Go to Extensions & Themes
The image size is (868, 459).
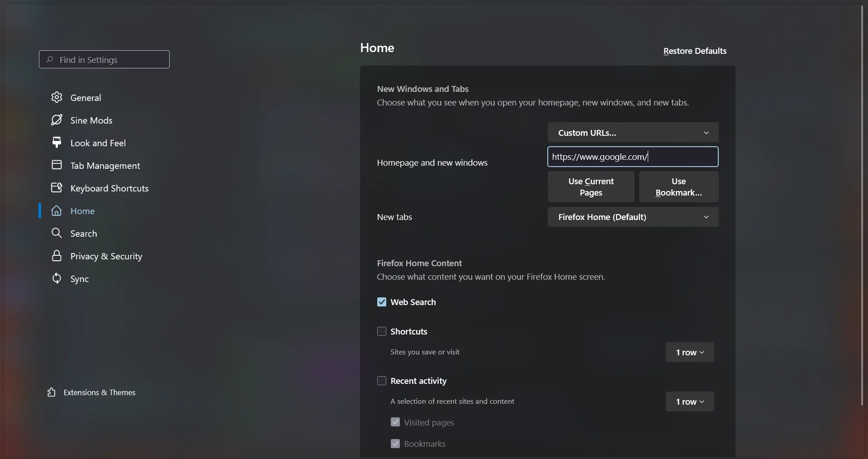[100, 392]
